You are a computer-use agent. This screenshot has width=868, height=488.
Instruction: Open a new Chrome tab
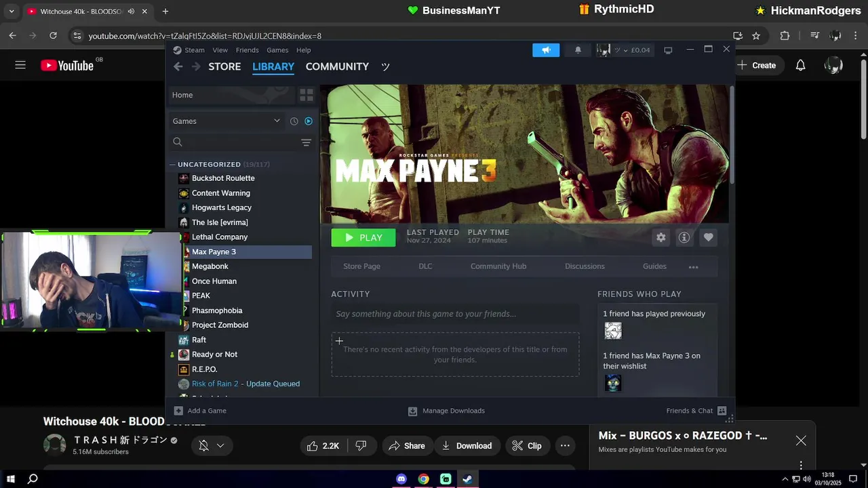point(165,12)
